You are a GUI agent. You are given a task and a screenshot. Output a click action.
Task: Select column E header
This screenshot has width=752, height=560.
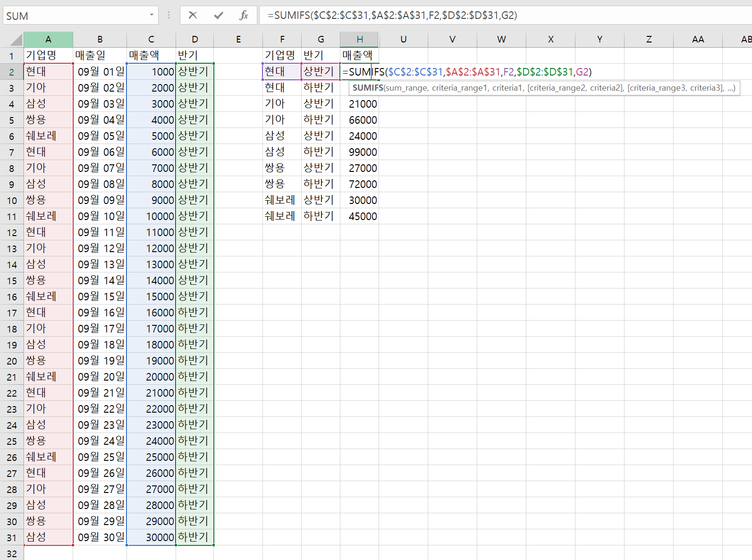click(238, 39)
